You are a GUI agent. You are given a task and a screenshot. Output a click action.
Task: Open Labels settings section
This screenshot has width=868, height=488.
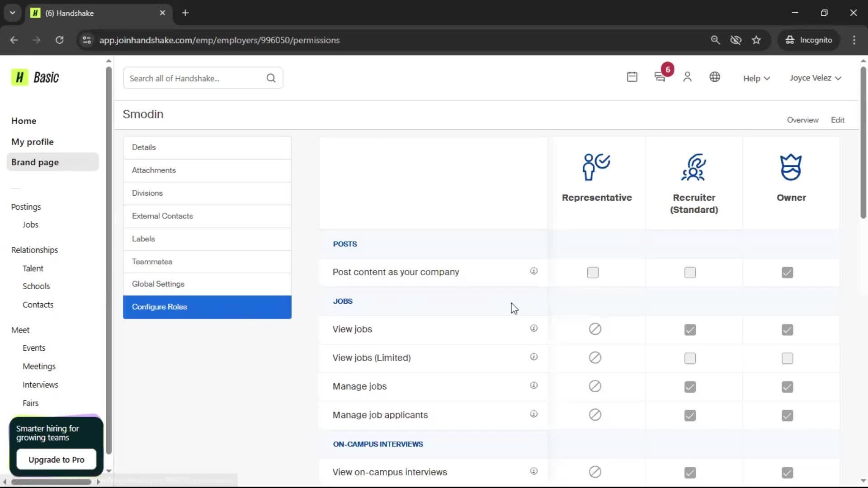pos(207,239)
